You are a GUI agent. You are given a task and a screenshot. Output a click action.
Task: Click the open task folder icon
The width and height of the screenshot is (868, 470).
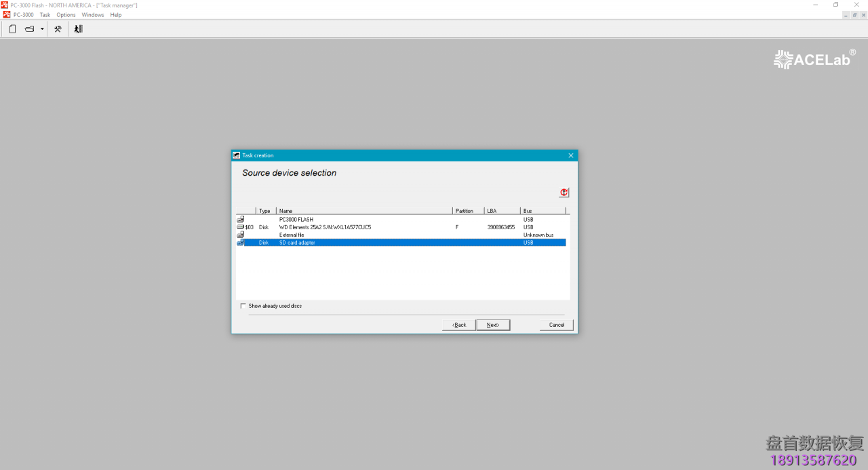click(x=30, y=29)
